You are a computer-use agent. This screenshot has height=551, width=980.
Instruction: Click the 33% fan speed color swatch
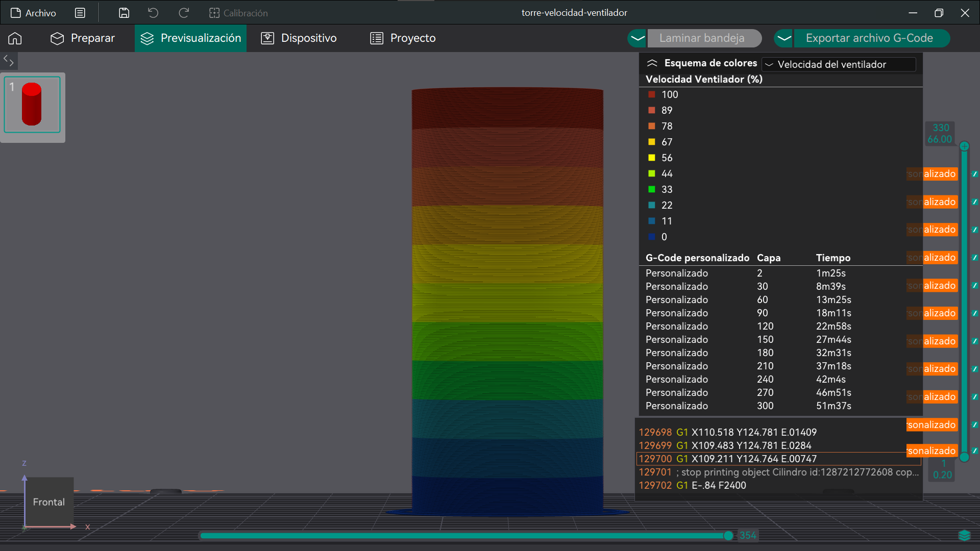click(652, 189)
